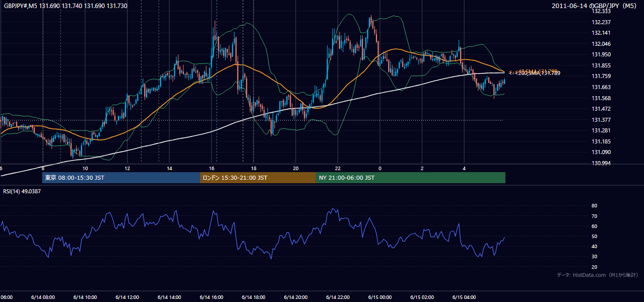Viewport: 644px width, 302px height.
Task: Click hour tick '22' below the price chart
Action: [x=338, y=169]
